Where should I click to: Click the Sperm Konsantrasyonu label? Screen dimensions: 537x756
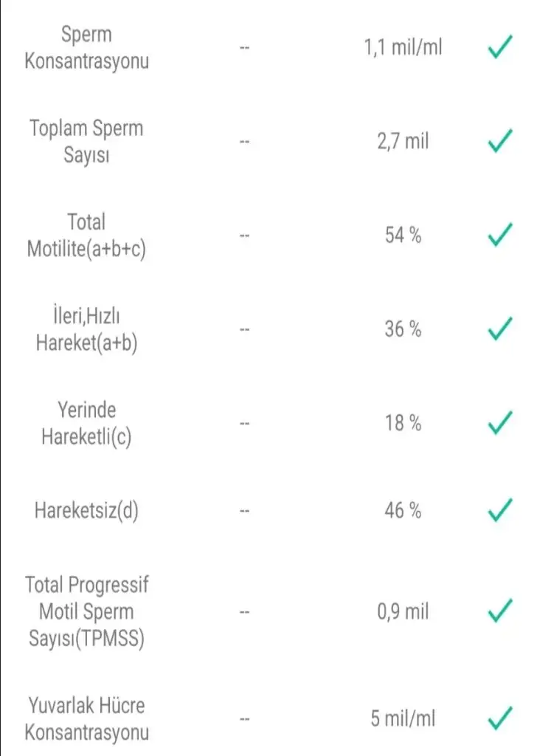[x=86, y=47]
